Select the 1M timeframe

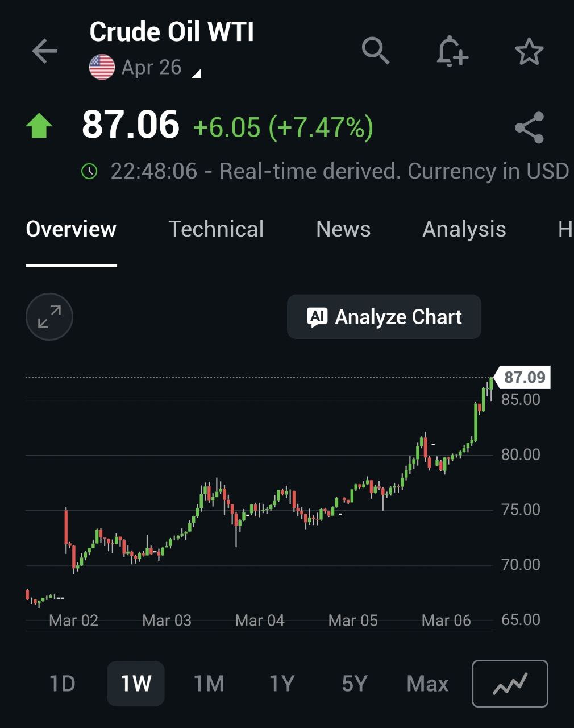[x=209, y=684]
